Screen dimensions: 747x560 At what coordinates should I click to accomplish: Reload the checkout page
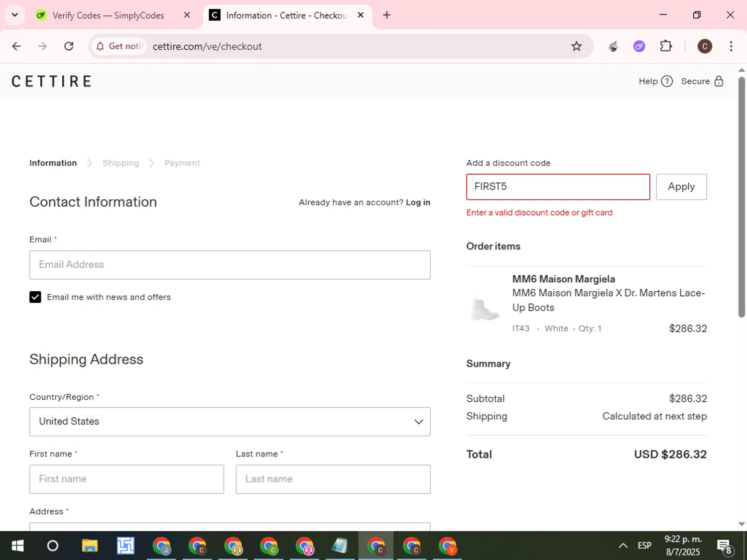[69, 46]
